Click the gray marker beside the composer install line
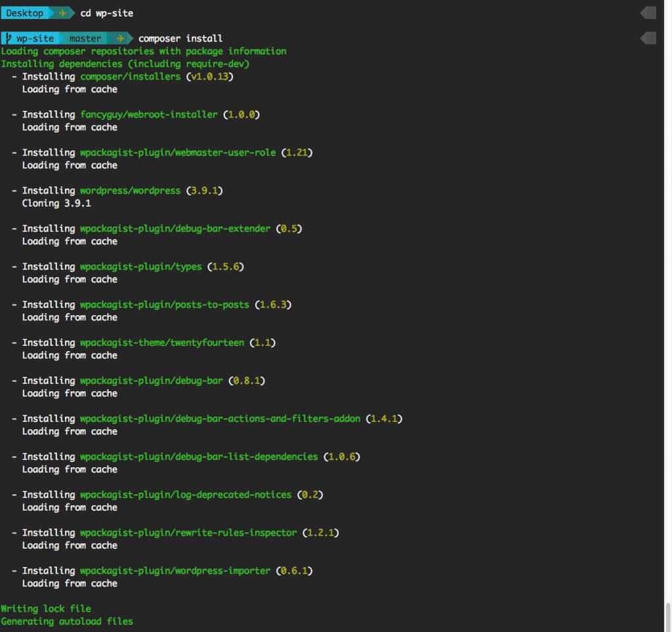Viewport: 672px width, 632px height. [648, 38]
